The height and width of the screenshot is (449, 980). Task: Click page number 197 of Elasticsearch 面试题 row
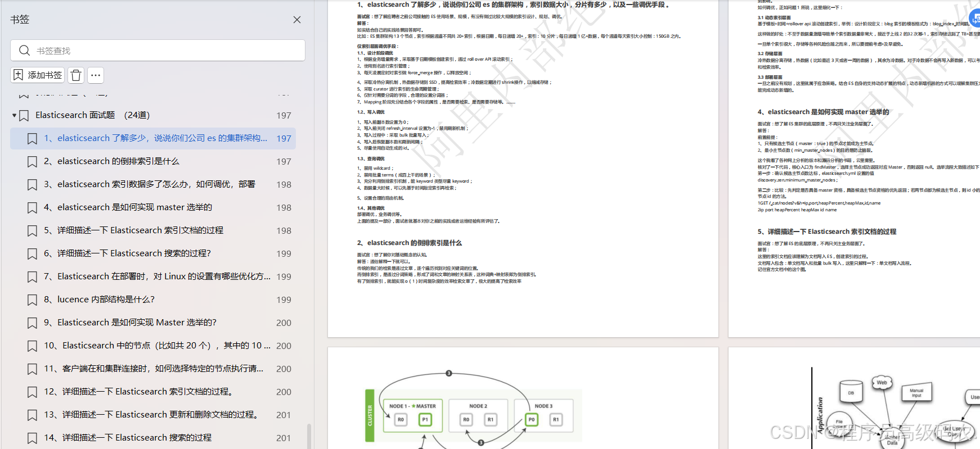click(284, 116)
